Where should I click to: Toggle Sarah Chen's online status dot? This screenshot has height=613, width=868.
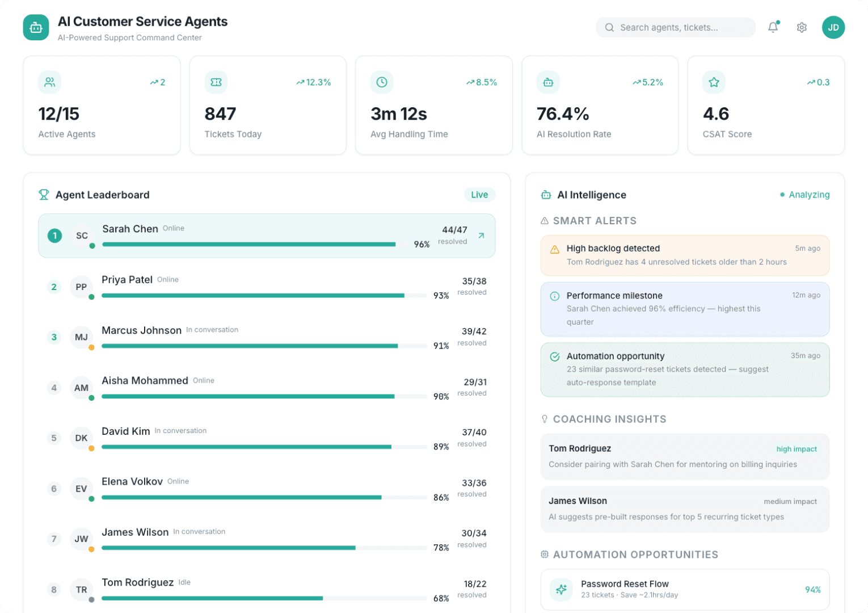(x=91, y=246)
